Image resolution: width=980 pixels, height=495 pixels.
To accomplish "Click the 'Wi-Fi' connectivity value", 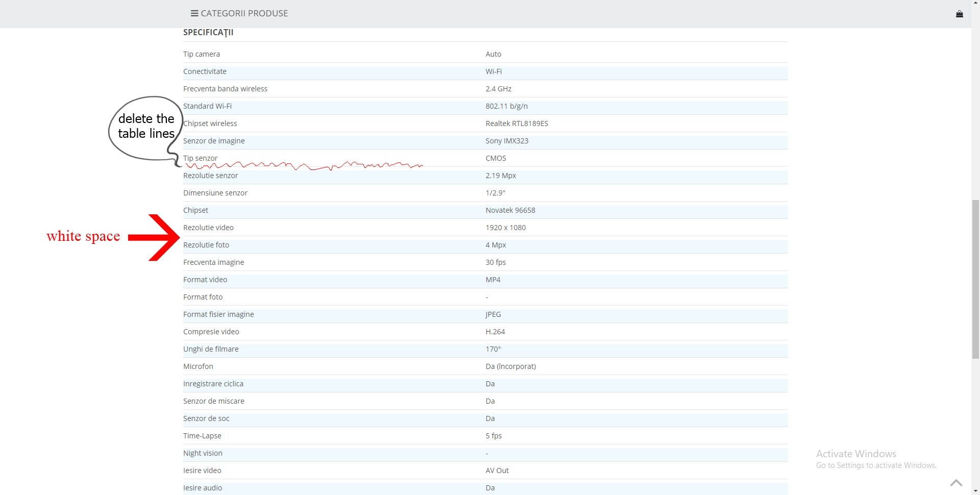I will [x=494, y=71].
